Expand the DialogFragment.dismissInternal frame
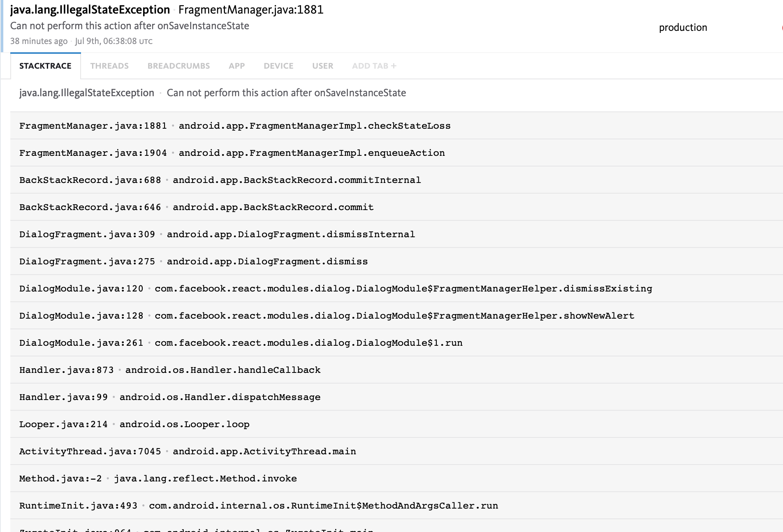The height and width of the screenshot is (532, 783). pyautogui.click(x=217, y=234)
